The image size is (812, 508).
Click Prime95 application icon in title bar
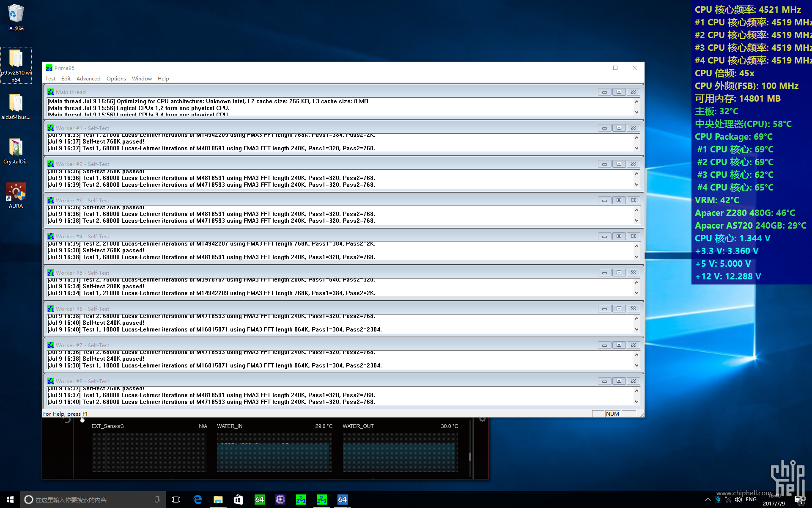pyautogui.click(x=49, y=68)
